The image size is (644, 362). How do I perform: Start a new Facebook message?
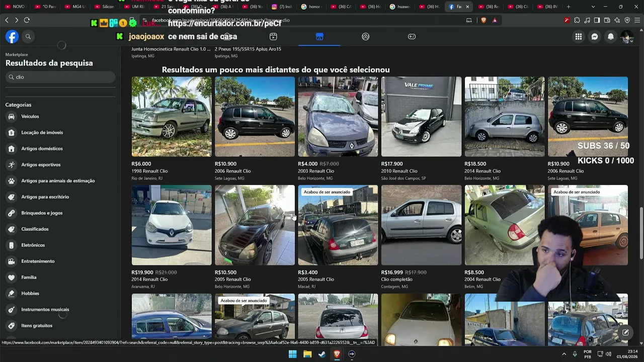pyautogui.click(x=625, y=332)
